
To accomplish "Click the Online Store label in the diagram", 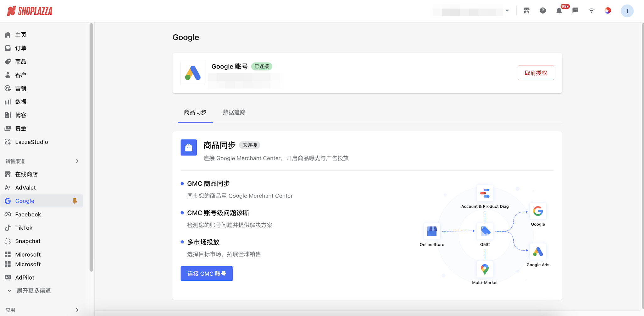I will tap(432, 245).
